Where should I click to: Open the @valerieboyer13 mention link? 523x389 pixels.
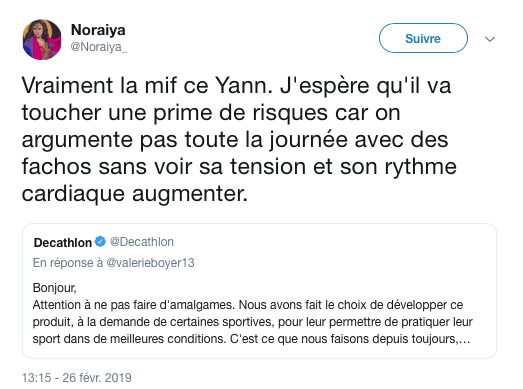click(150, 263)
